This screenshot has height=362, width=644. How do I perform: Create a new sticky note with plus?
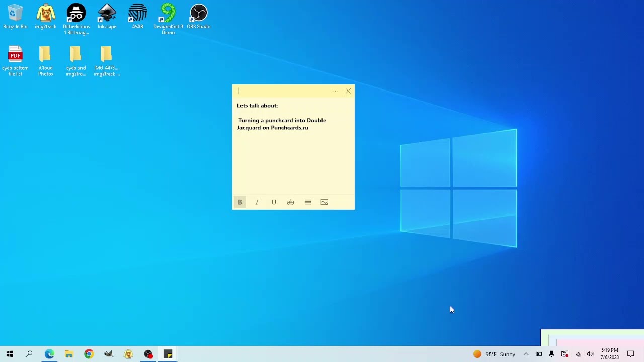[x=238, y=91]
